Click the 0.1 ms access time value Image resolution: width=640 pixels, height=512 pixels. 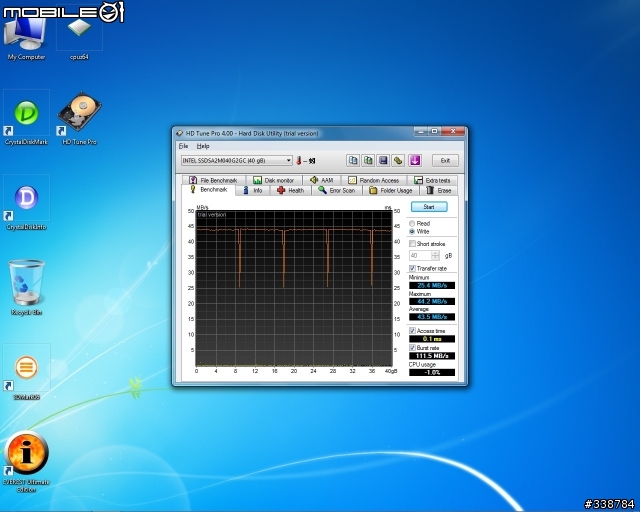432,339
